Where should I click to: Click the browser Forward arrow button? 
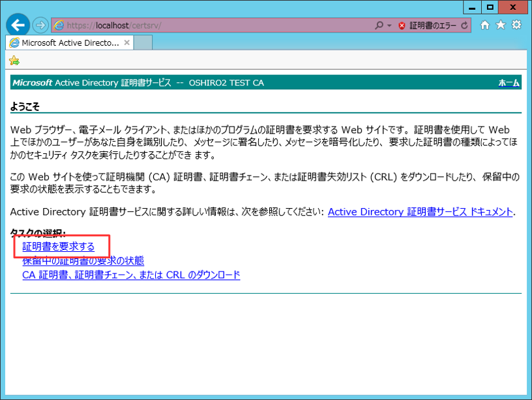pos(40,25)
